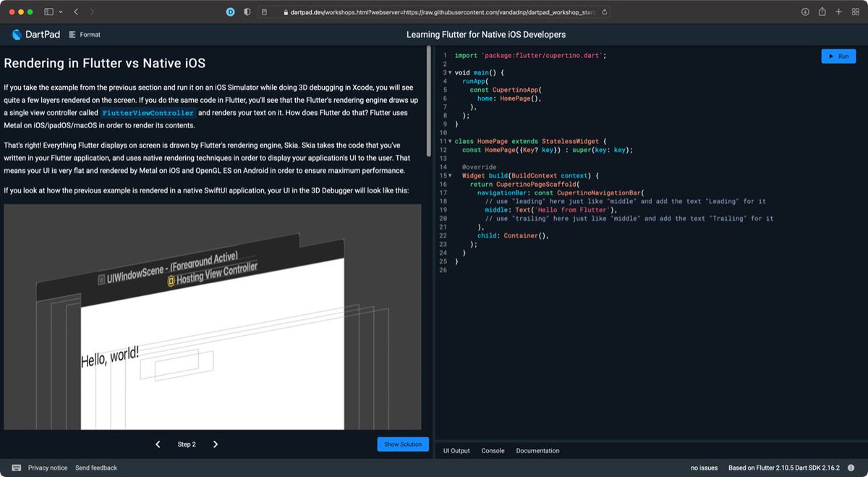
Task: Run the code with the Run button
Action: (x=838, y=56)
